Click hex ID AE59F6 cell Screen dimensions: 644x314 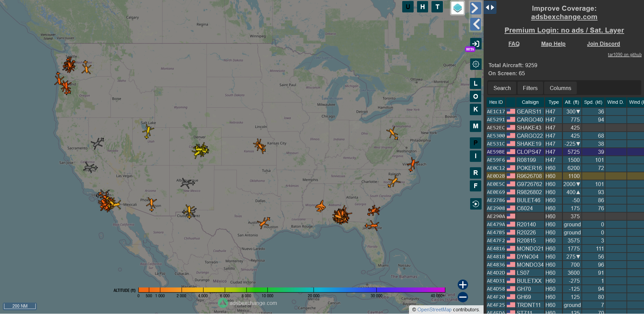pyautogui.click(x=496, y=160)
